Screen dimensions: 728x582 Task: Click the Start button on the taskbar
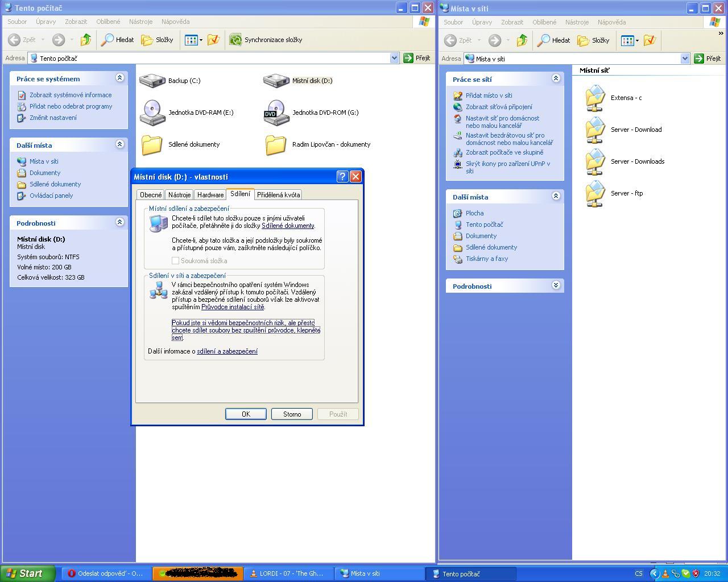pyautogui.click(x=27, y=573)
